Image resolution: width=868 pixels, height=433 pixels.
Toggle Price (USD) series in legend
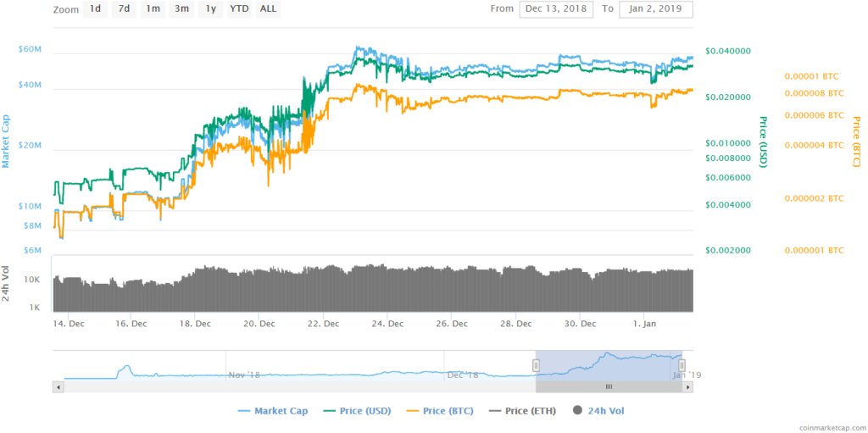pos(357,411)
